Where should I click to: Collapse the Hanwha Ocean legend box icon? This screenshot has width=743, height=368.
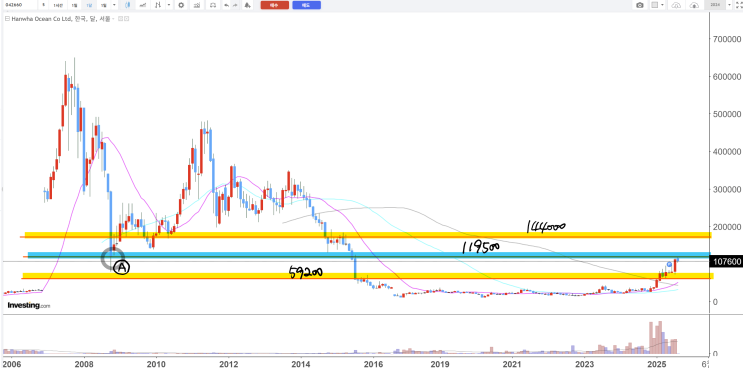(7, 18)
